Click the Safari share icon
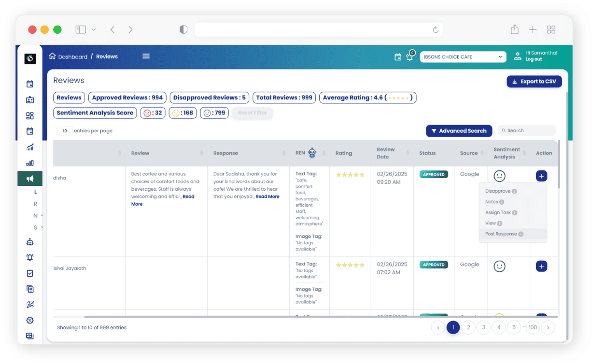 (514, 29)
